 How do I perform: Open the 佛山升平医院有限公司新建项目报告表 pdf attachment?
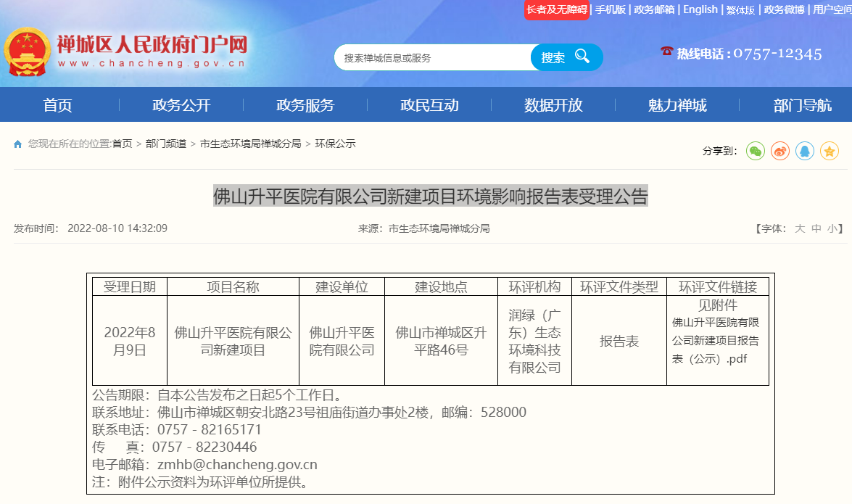[x=716, y=340]
